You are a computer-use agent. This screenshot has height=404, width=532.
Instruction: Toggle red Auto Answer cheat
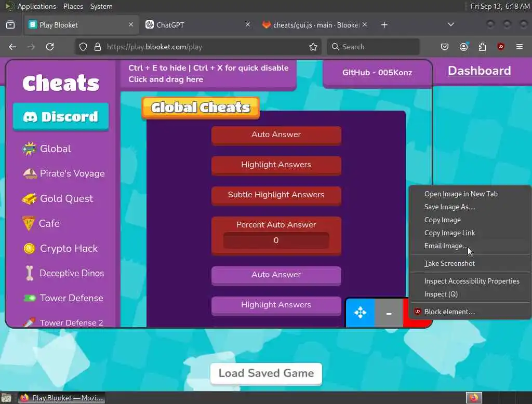click(276, 135)
